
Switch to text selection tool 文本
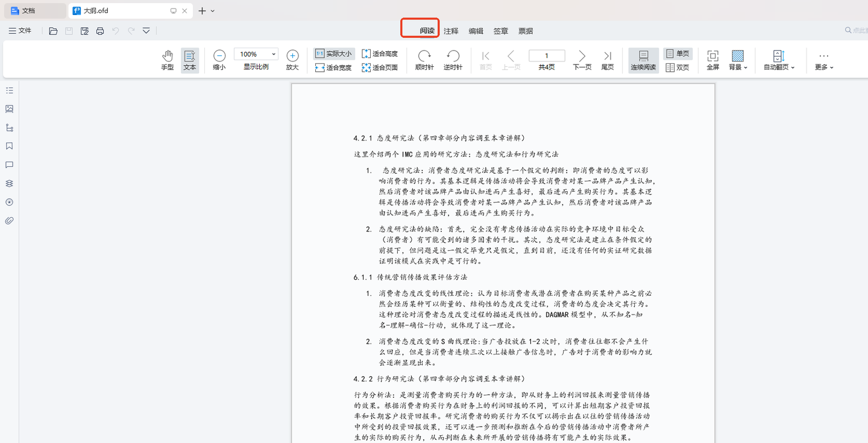click(189, 59)
